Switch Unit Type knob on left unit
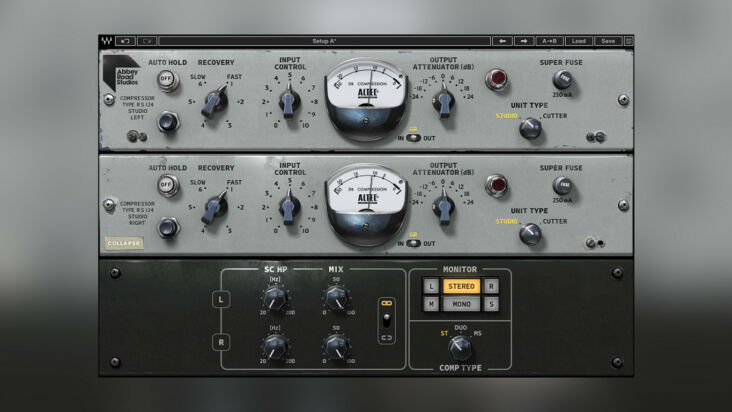The height and width of the screenshot is (412, 732). click(530, 128)
